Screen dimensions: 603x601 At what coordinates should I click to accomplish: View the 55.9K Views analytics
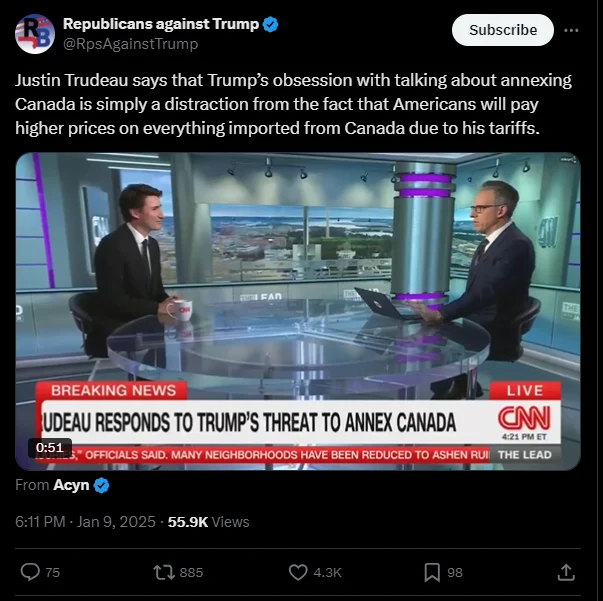208,522
